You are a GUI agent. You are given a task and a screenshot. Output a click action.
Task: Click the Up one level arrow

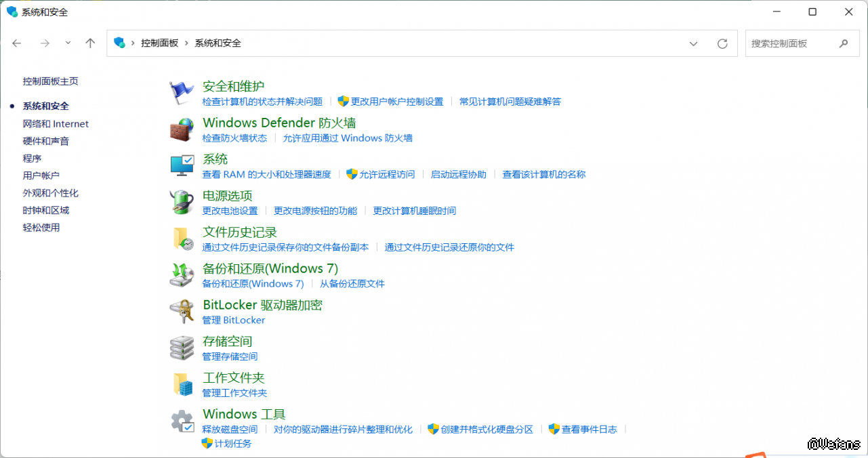(x=90, y=43)
